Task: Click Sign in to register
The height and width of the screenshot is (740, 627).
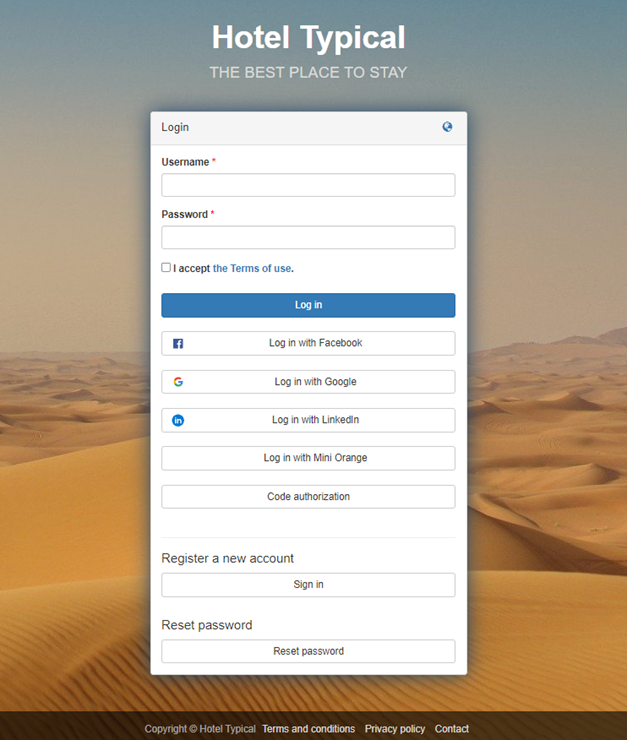Action: (308, 585)
